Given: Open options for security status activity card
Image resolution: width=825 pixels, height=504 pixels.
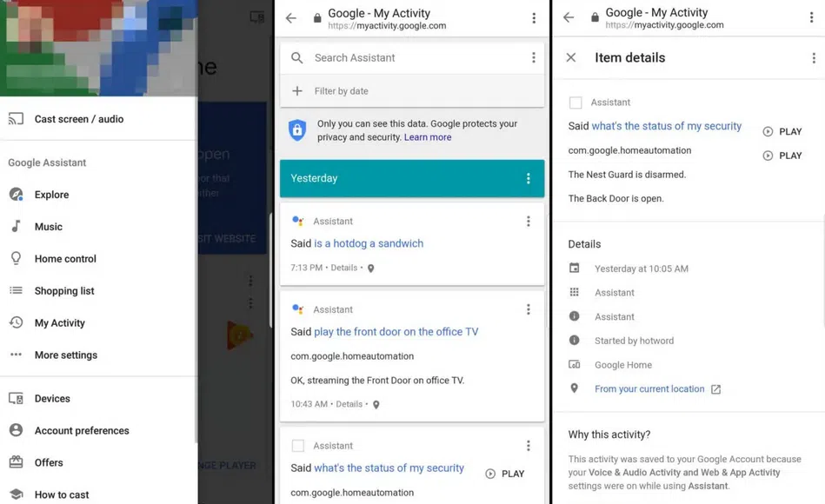Looking at the screenshot, I should (529, 446).
